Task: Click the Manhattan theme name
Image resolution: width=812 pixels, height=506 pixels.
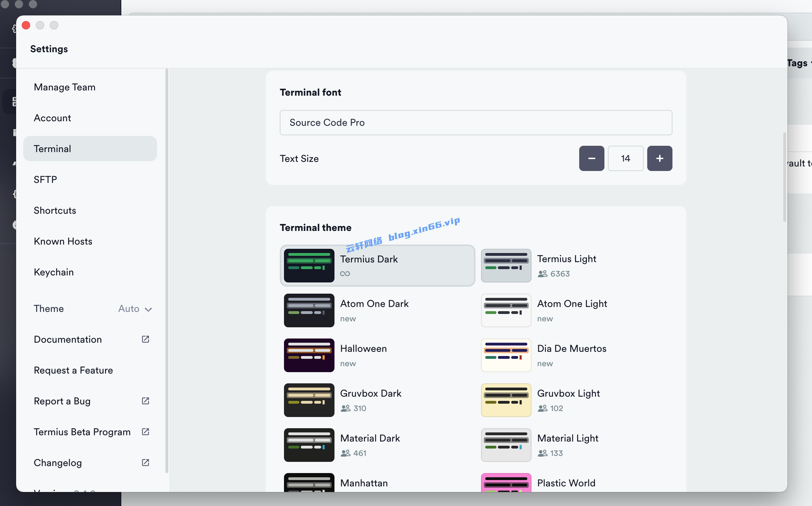Action: (364, 483)
